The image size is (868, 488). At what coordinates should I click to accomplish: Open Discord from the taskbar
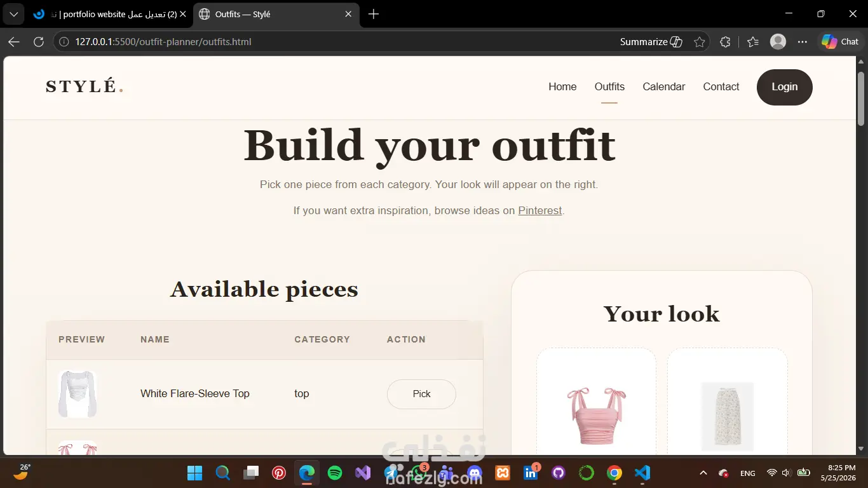475,473
